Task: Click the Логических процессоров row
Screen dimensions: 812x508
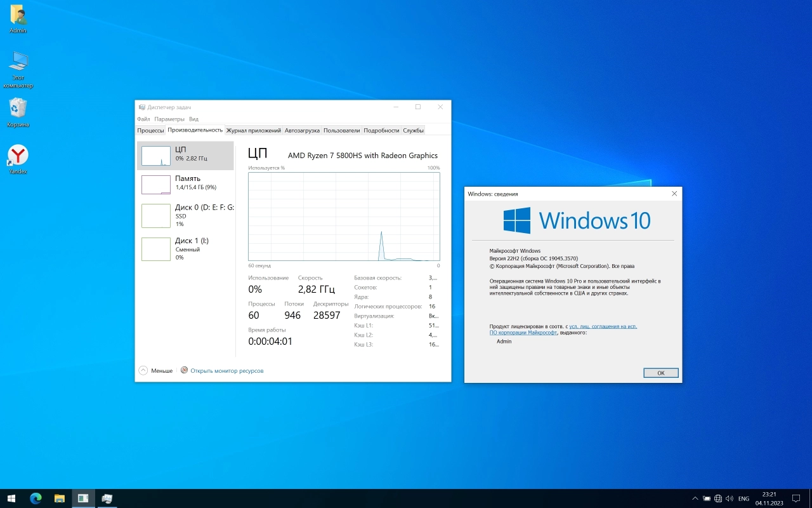Action: pyautogui.click(x=396, y=306)
